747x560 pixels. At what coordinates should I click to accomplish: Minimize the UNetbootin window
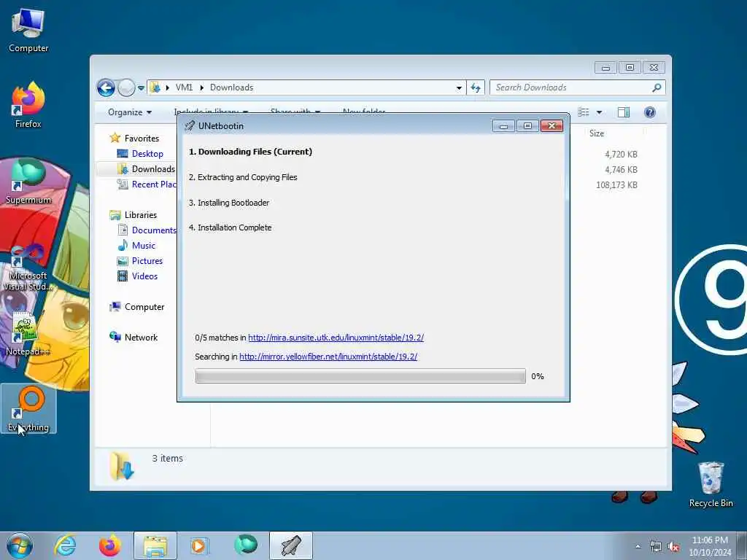[503, 125]
